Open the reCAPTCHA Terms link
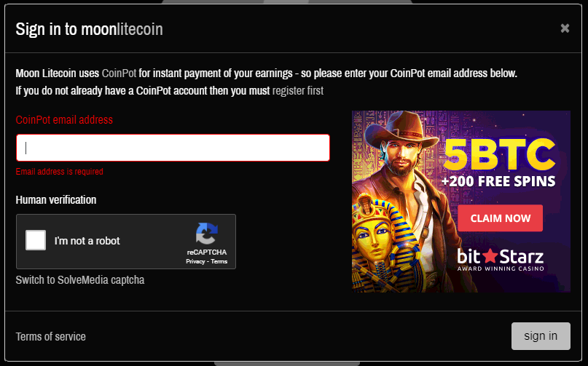The image size is (588, 366). click(219, 261)
